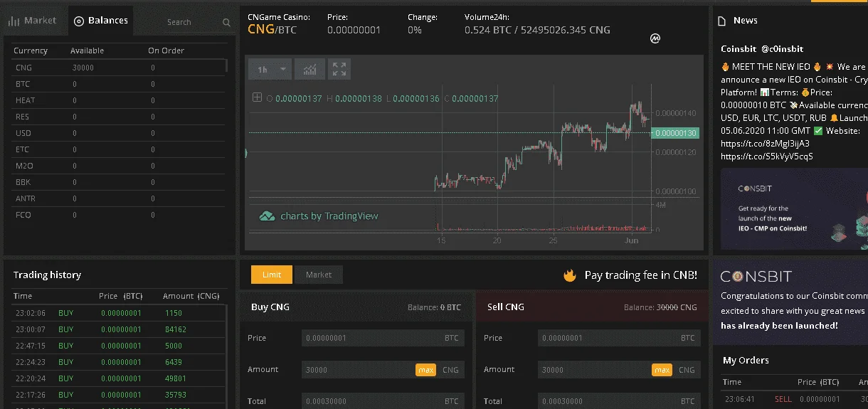
Task: Switch to the Balances tab
Action: 101,21
